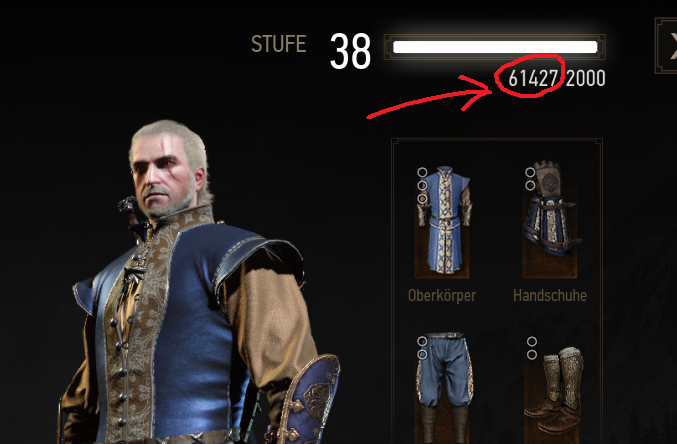Click the Handschuhe slot label
Screen dimensions: 677x444
(550, 295)
